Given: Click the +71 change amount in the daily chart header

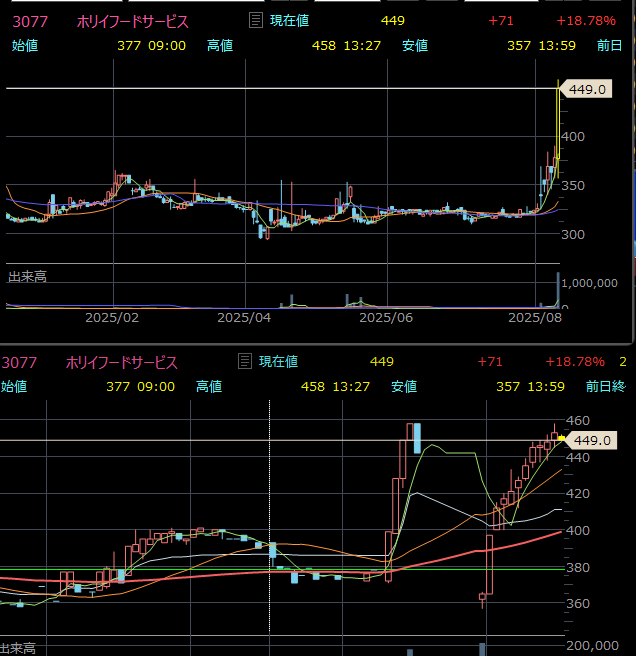Looking at the screenshot, I should tap(501, 20).
